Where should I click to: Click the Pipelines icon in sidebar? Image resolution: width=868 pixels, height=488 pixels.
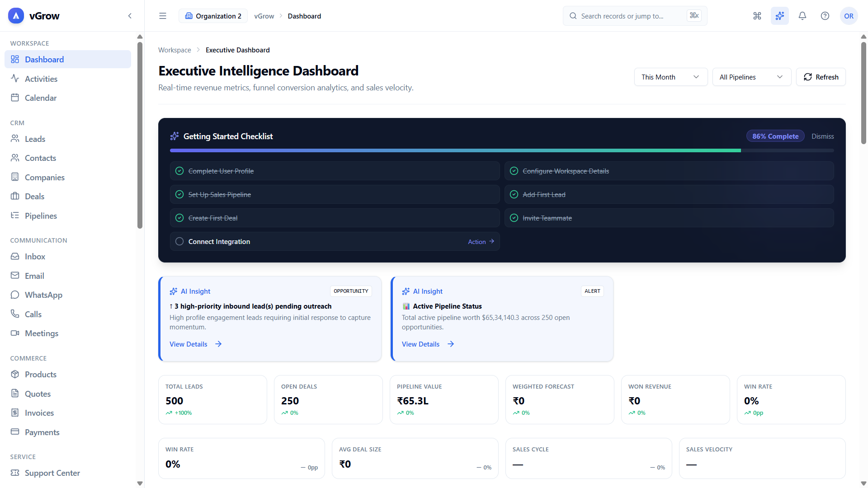coord(15,216)
